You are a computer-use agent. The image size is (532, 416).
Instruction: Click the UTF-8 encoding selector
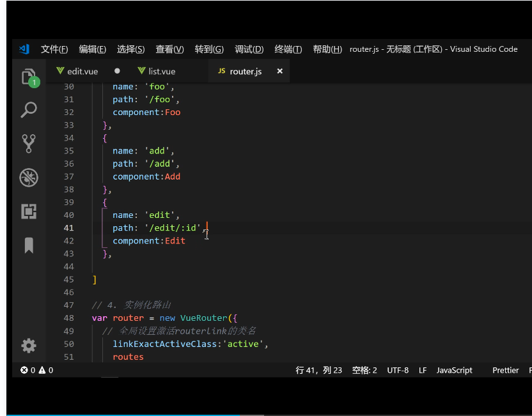(x=398, y=370)
